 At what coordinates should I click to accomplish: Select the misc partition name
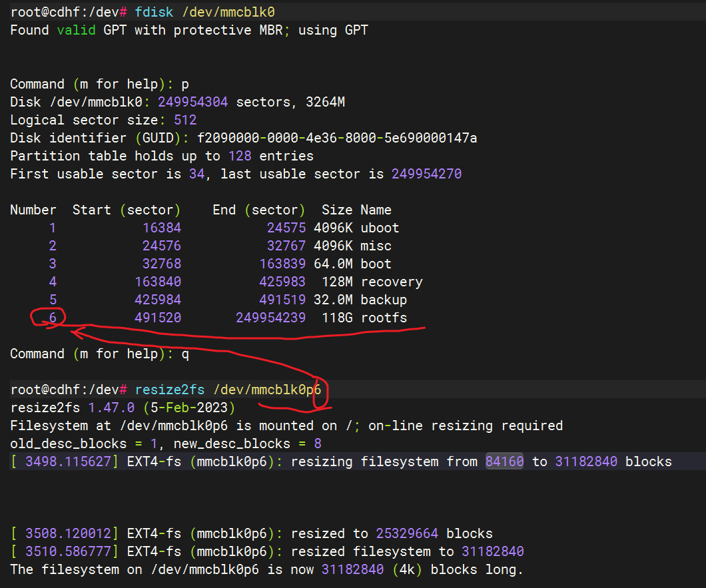point(376,246)
